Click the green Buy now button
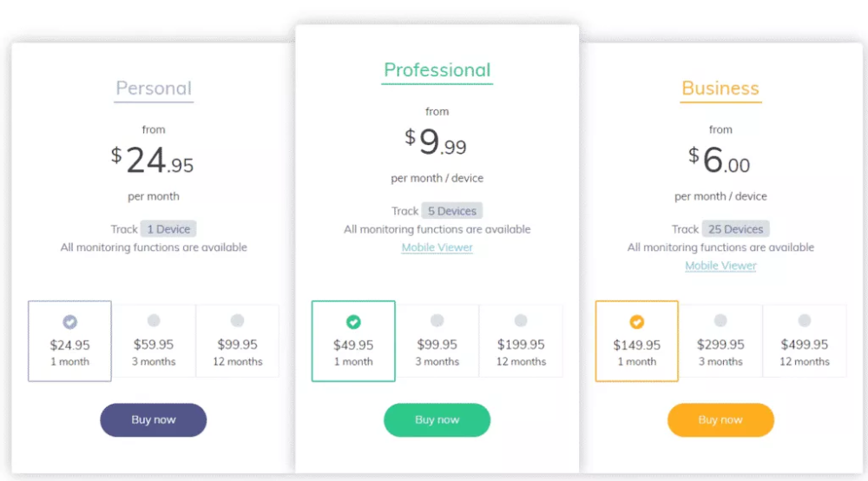Screen dimensions: 868x481 click(x=437, y=419)
